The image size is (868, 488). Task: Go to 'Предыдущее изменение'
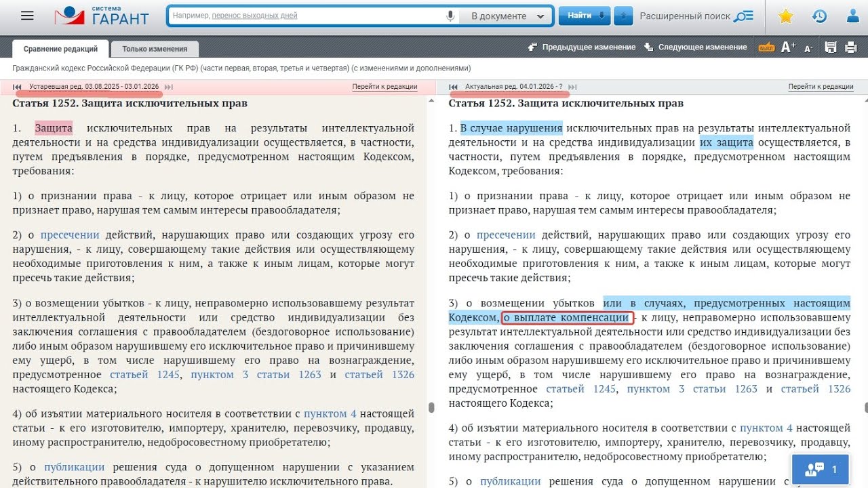click(x=582, y=47)
